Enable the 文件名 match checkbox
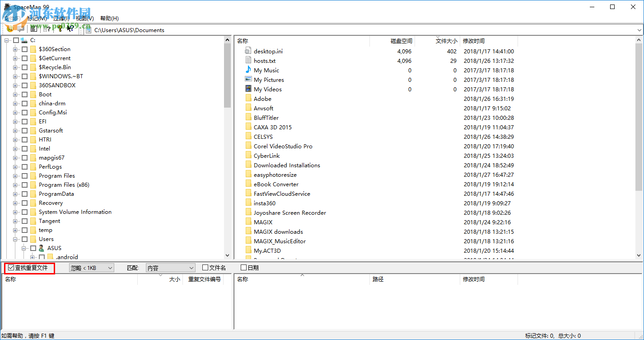Viewport: 644px width, 340px height. [x=205, y=268]
